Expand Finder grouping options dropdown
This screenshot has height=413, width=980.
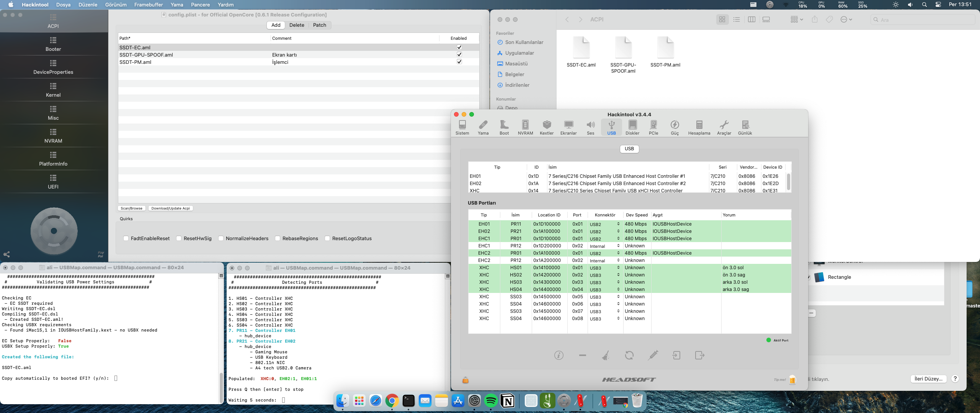797,20
